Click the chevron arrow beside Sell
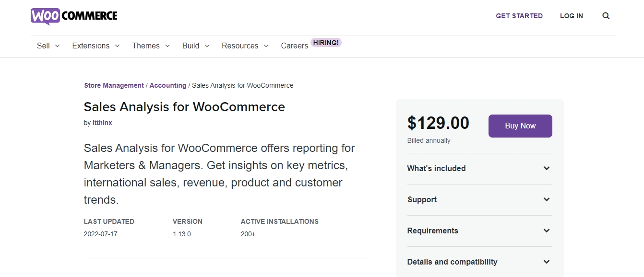 coord(58,46)
